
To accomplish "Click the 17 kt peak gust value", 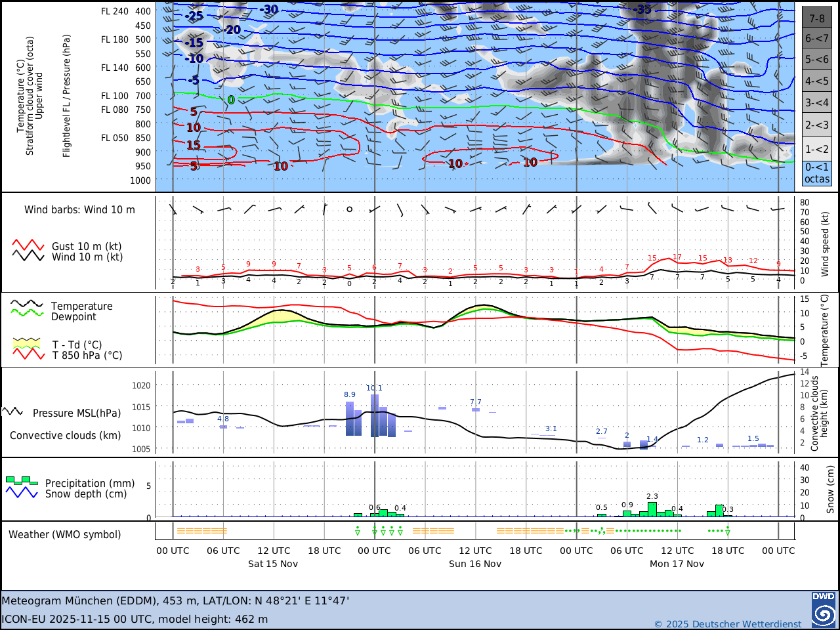I will tap(677, 257).
